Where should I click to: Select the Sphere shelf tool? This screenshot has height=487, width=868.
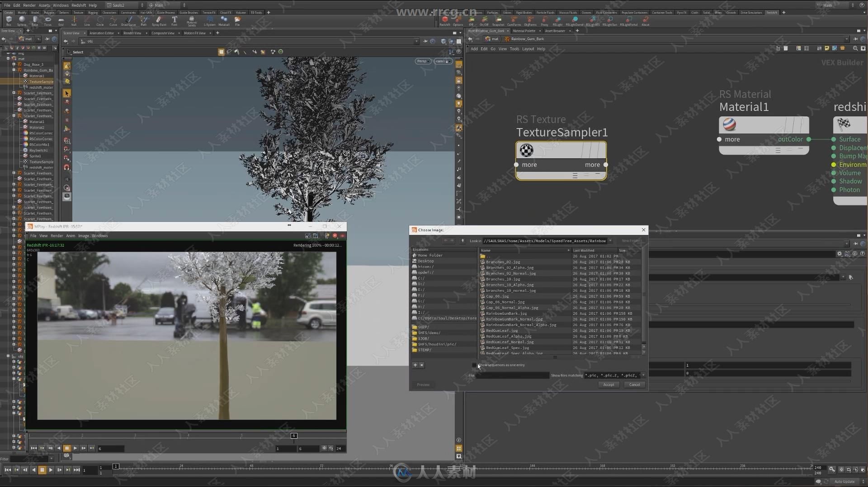point(22,21)
